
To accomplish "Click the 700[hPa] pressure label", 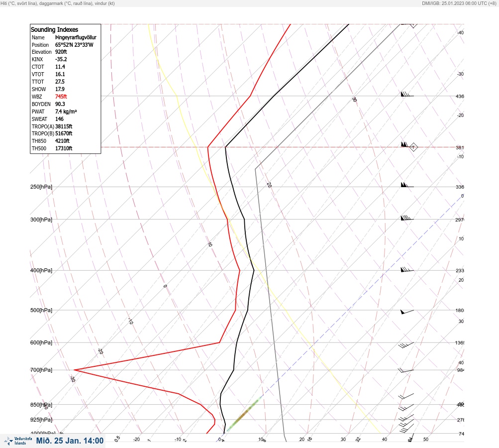I will pyautogui.click(x=41, y=370).
